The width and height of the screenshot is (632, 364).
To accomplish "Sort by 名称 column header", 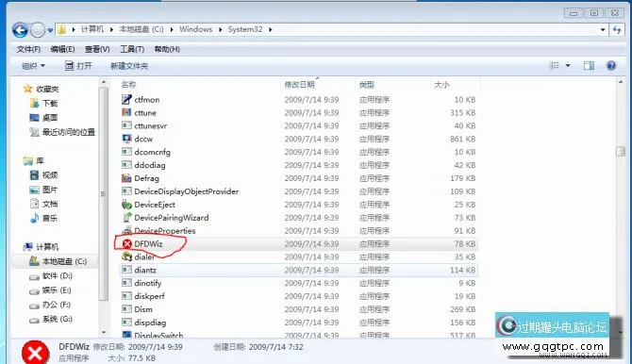I will (128, 85).
